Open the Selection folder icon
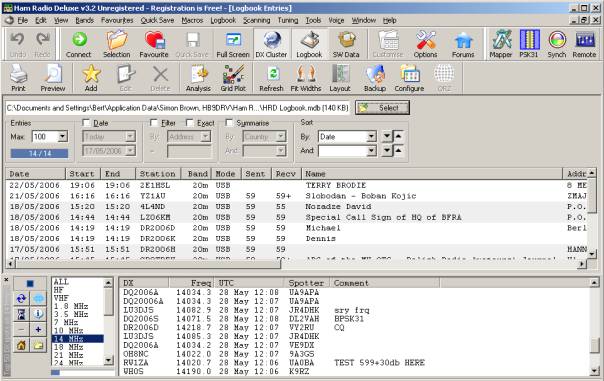The width and height of the screenshot is (604, 381). [116, 45]
